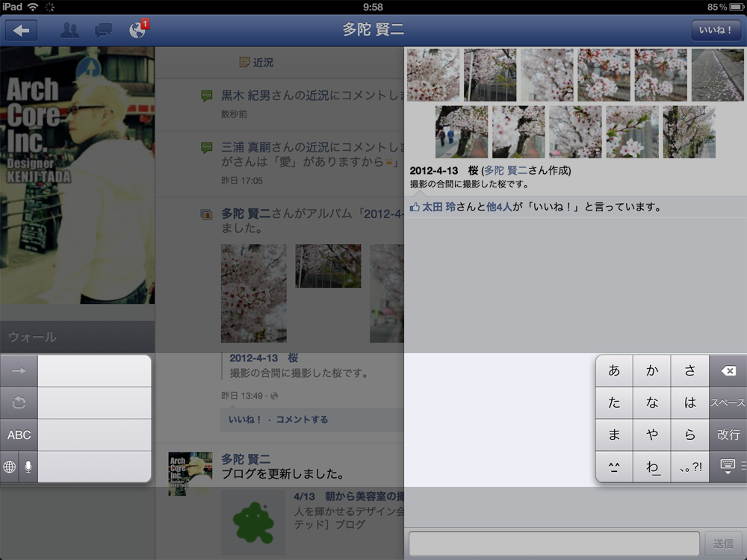The width and height of the screenshot is (747, 560).
Task: Open the ウォール wall menu item
Action: (32, 337)
